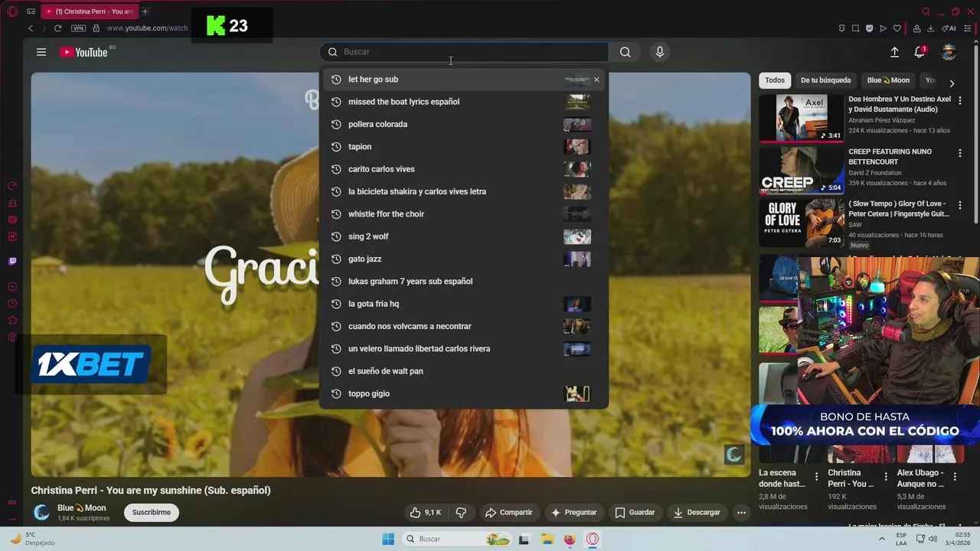Open options for the 'Alex Ubago - Aunque no...' video

click(x=954, y=477)
